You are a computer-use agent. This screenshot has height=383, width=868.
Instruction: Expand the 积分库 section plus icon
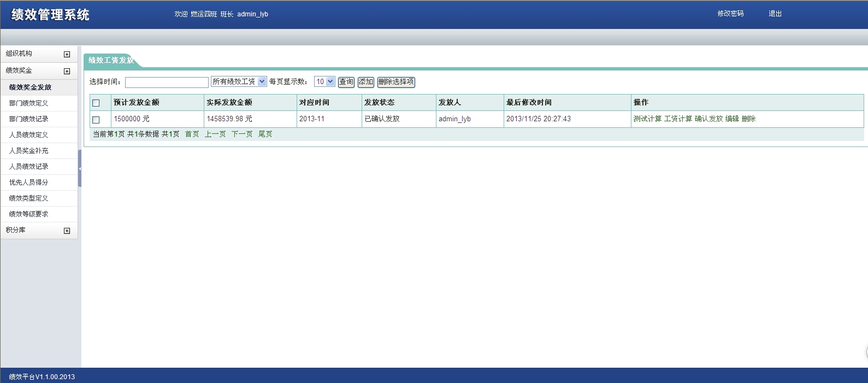tap(67, 231)
